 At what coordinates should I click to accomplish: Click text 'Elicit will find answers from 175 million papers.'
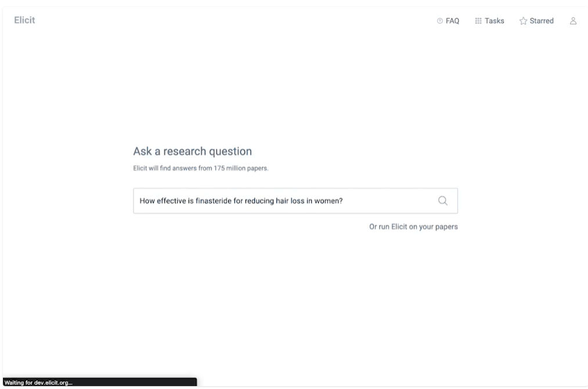point(201,168)
